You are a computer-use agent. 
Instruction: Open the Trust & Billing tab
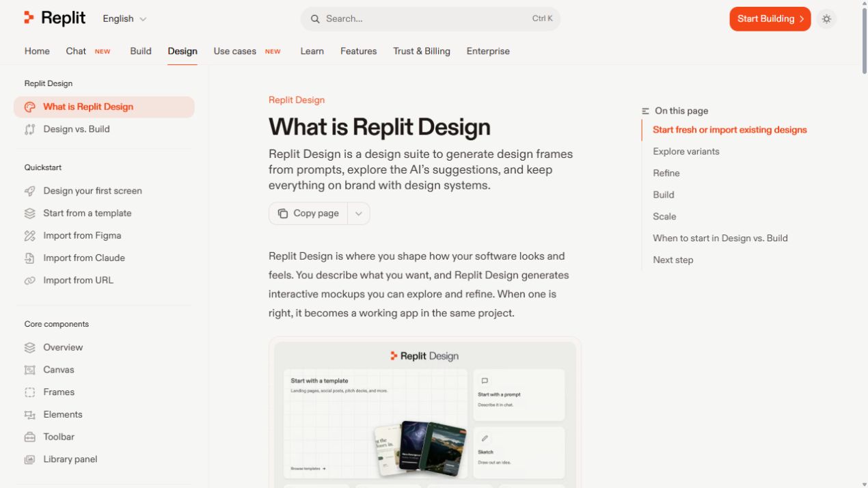[x=422, y=51]
